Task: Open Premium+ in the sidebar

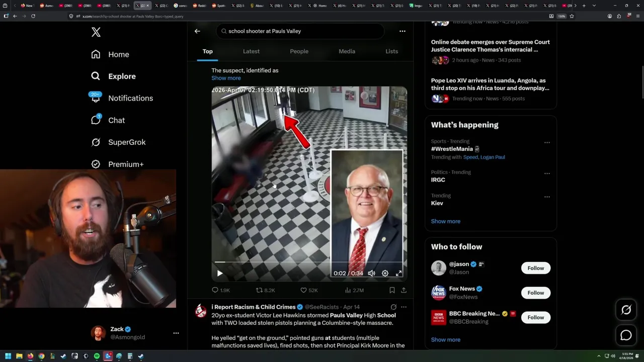Action: (x=117, y=164)
